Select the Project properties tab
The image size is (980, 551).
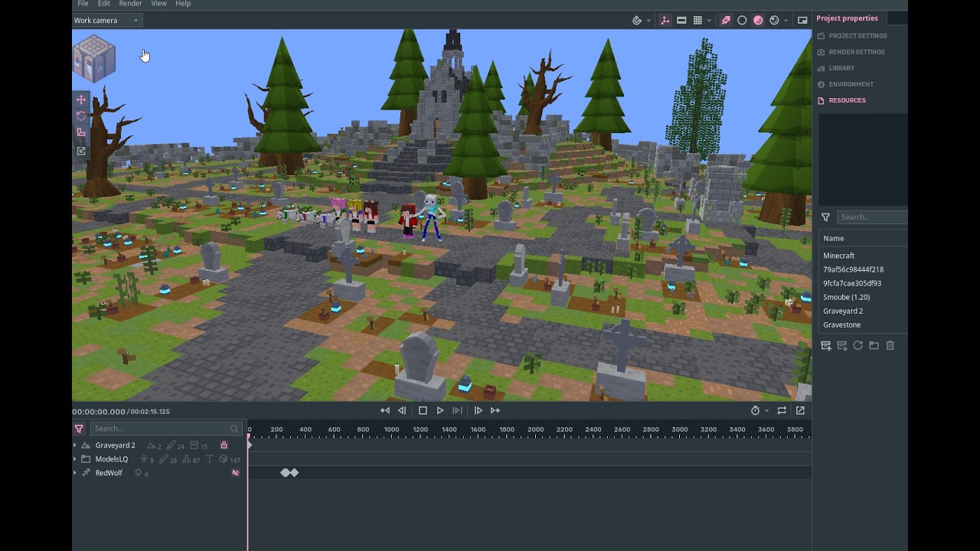tap(847, 18)
